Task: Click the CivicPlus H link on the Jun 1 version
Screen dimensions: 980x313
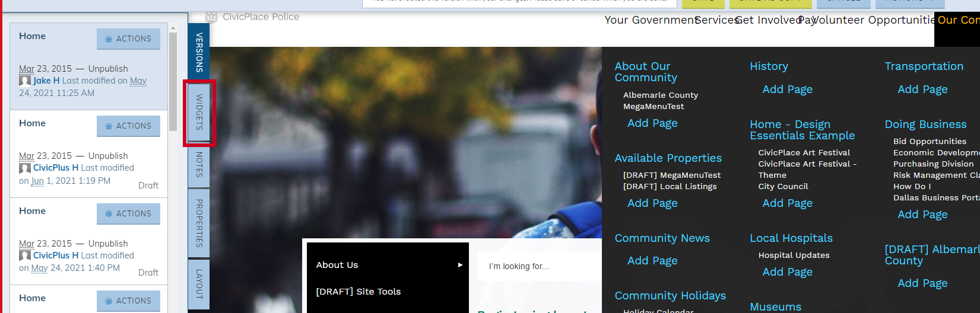Action: click(x=56, y=168)
